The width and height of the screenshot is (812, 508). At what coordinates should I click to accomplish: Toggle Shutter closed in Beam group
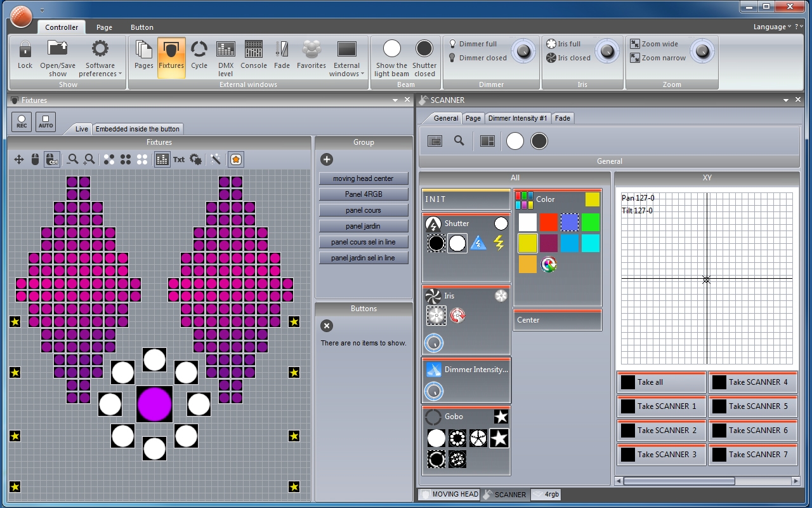424,58
